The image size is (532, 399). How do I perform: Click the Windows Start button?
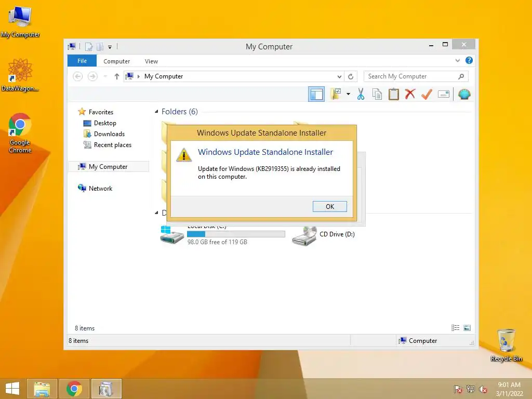point(12,389)
